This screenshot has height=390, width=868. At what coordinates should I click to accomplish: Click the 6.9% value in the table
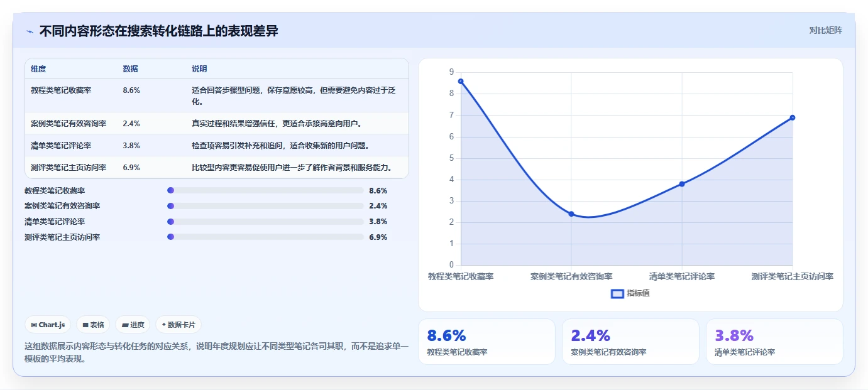pos(131,168)
